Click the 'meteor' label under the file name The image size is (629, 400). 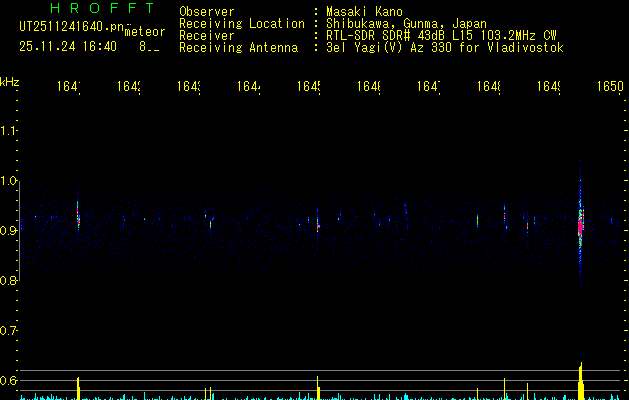click(145, 32)
